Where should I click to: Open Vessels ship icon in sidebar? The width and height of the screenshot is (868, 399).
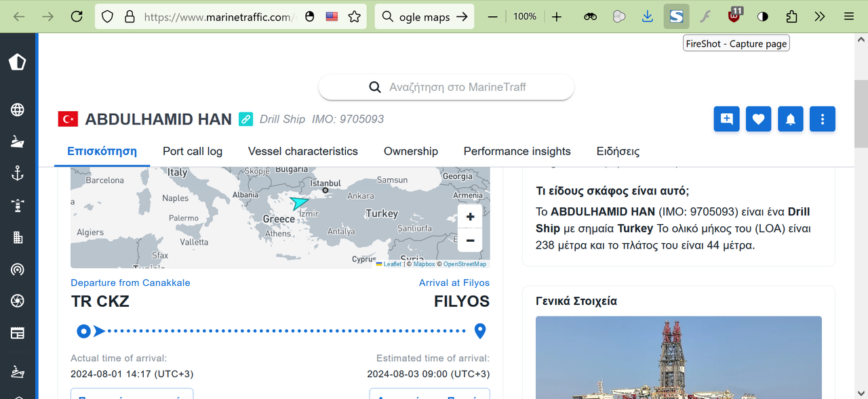click(x=17, y=142)
